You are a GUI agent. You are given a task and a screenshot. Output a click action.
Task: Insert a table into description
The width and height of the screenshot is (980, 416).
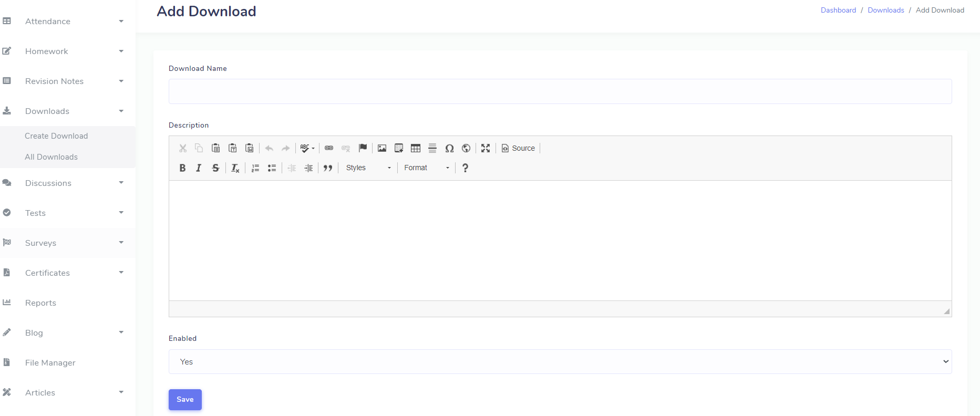[x=416, y=148]
